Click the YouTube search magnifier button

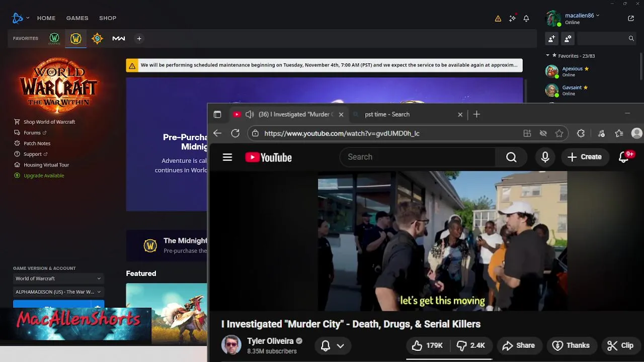[x=512, y=157]
